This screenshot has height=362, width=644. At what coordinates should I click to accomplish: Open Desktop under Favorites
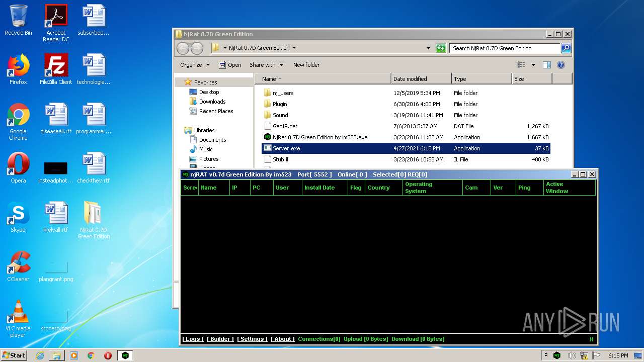coord(204,92)
